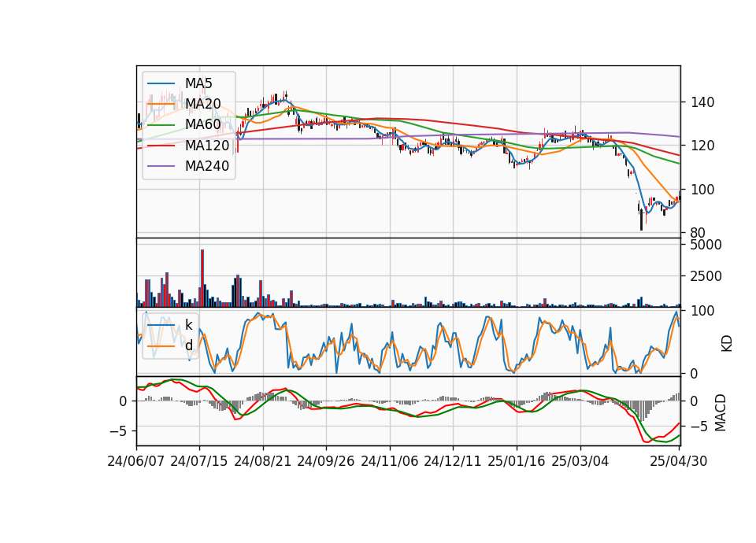Click the k legend label in KD panel
This screenshot has width=756, height=543.
pyautogui.click(x=188, y=325)
